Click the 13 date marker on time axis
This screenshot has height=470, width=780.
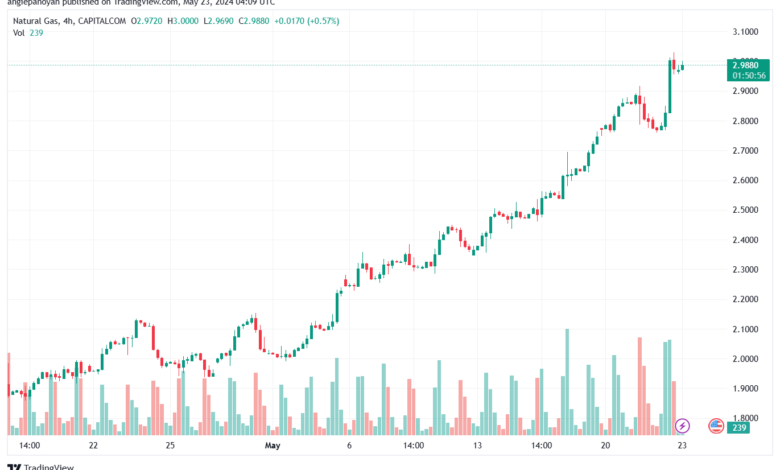[x=477, y=445]
